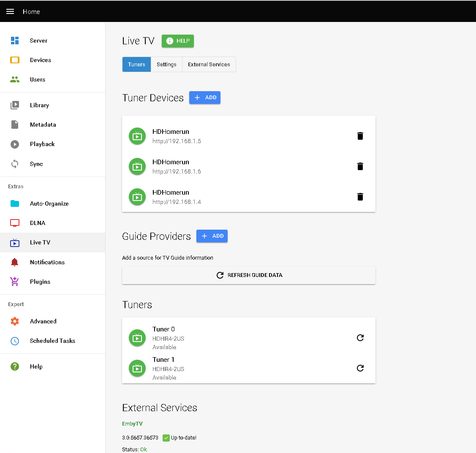476x453 pixels.
Task: Switch to the External Services tab
Action: point(209,64)
